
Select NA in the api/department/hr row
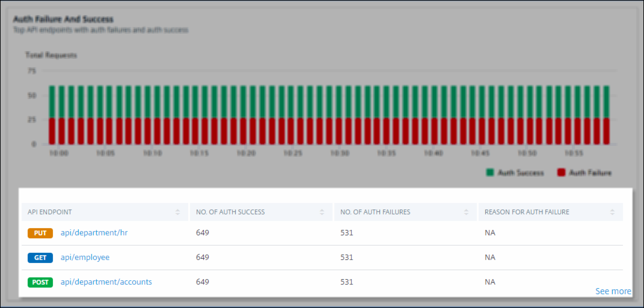click(x=490, y=233)
